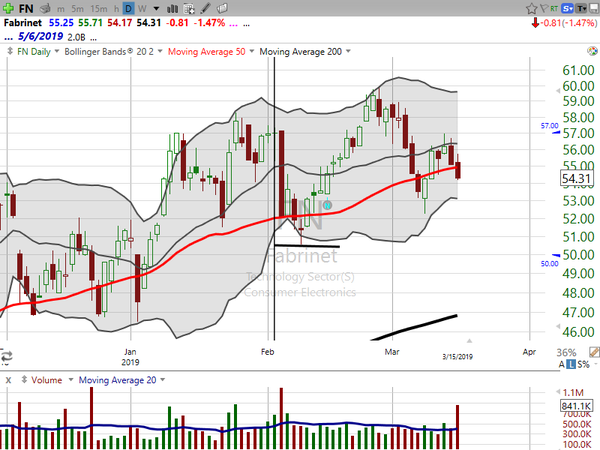Click the small triangle marker beside 60.00
600x450 pixels.
[x=558, y=91]
